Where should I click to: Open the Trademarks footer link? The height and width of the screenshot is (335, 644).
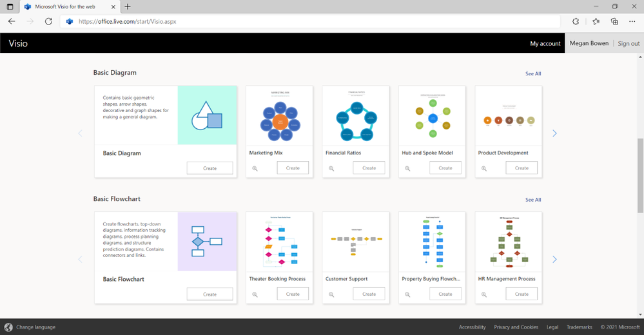(579, 327)
